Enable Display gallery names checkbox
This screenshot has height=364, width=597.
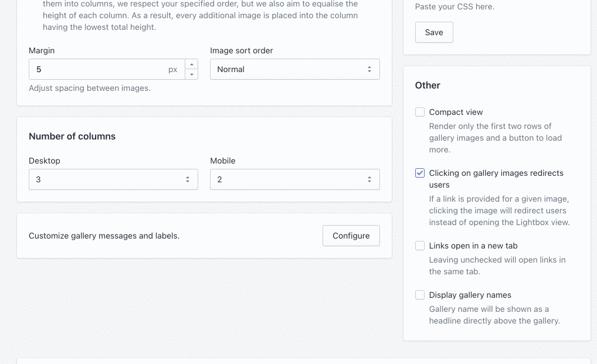pyautogui.click(x=419, y=295)
